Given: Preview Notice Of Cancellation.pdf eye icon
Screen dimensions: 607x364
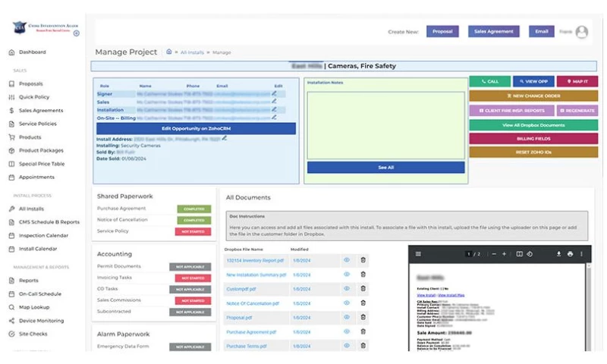Looking at the screenshot, I should 347,303.
